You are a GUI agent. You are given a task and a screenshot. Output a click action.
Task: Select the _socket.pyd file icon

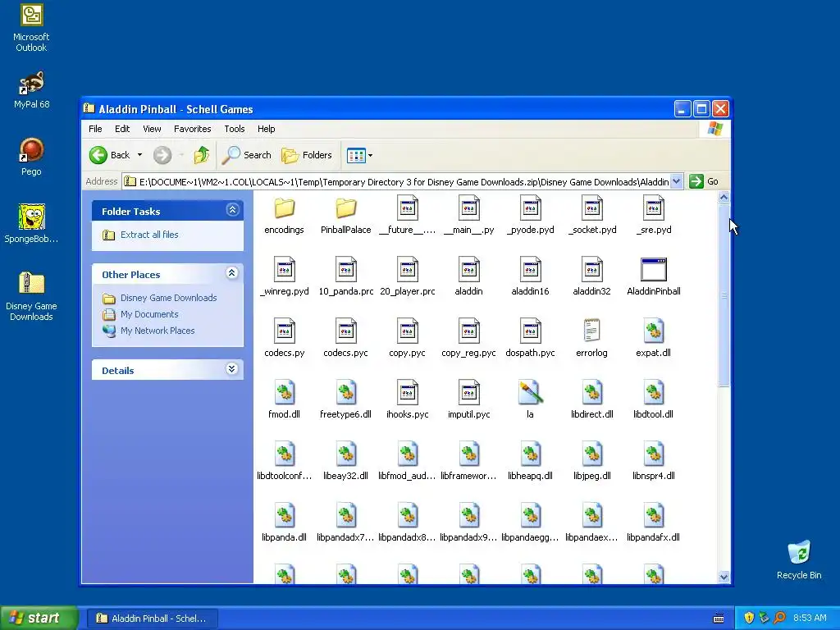592,208
